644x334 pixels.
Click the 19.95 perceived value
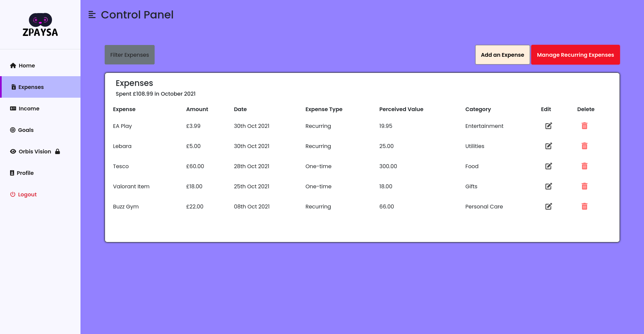pos(386,126)
